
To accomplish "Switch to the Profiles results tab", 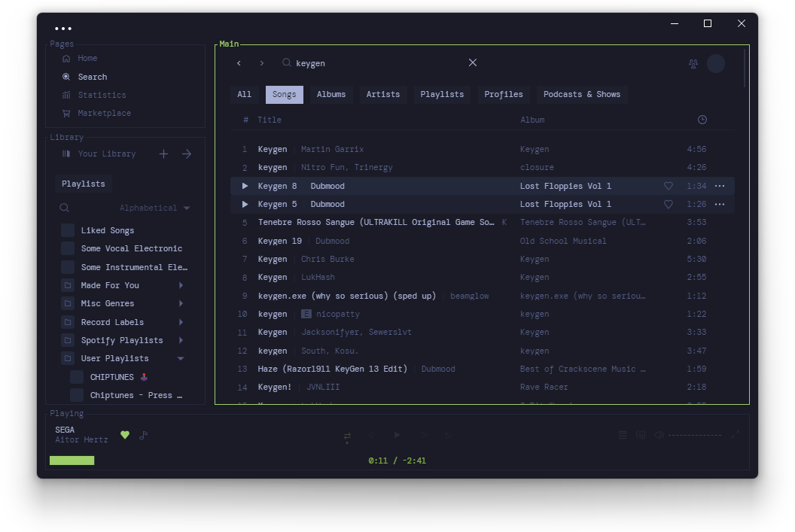I will (504, 95).
